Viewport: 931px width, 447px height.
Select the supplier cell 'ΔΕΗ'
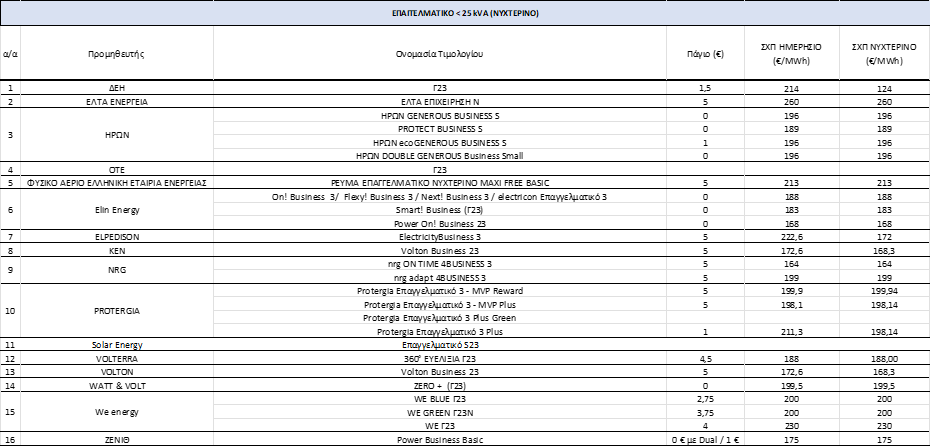tap(116, 88)
